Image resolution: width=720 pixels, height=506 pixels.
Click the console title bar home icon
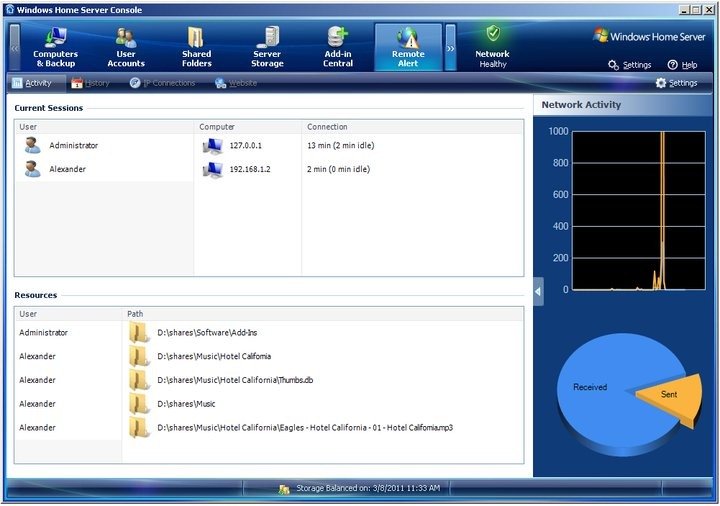pos(10,9)
